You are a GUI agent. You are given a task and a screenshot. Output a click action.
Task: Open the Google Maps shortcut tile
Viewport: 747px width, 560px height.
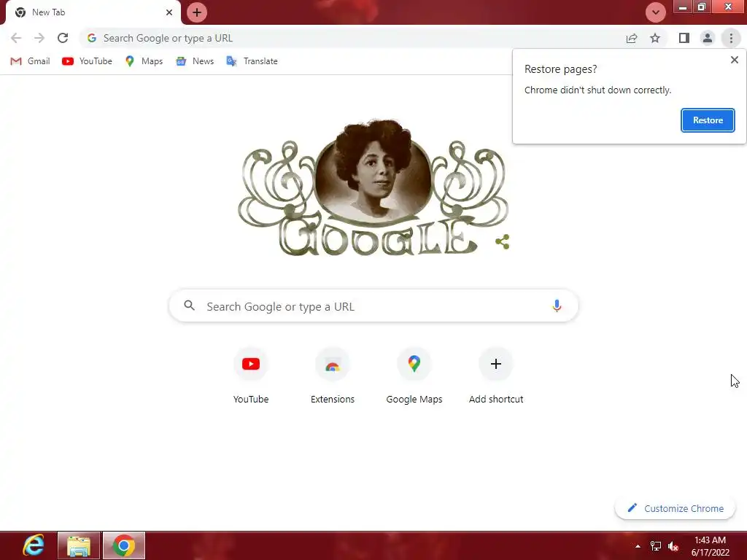tap(414, 376)
